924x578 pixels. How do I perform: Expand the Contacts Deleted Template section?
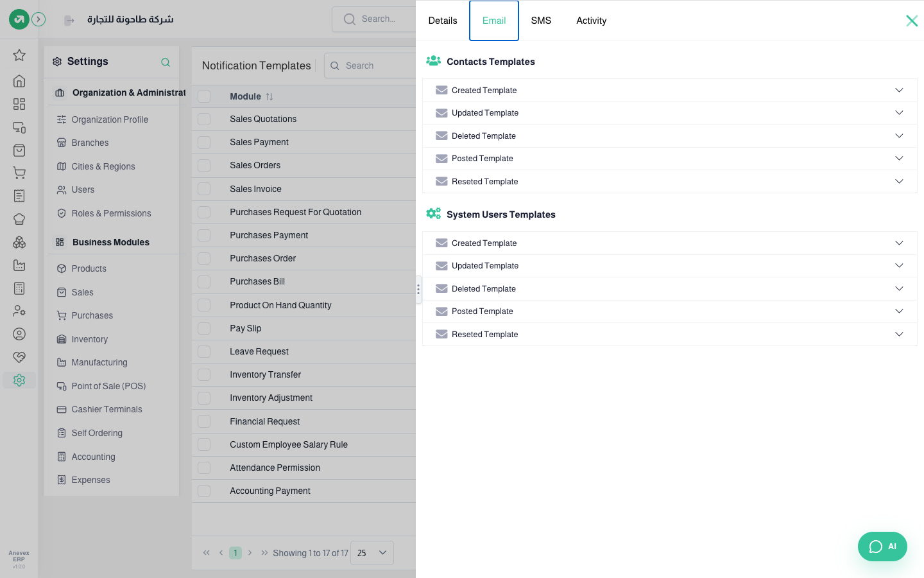pyautogui.click(x=669, y=136)
